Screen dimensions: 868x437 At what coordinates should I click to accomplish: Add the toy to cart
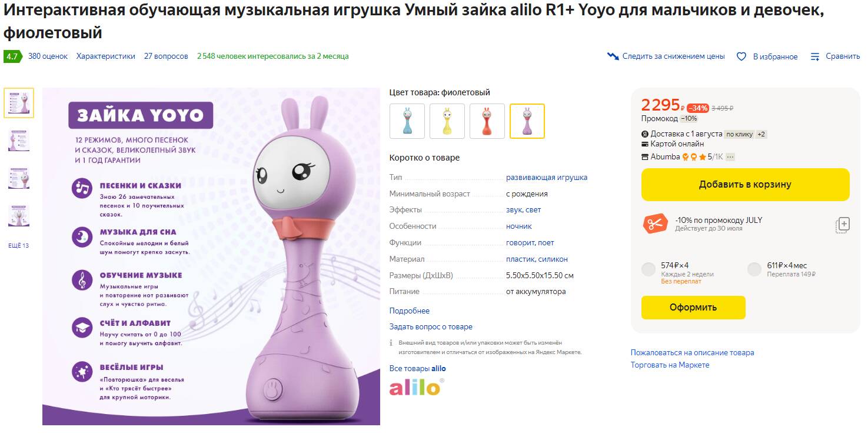(745, 185)
